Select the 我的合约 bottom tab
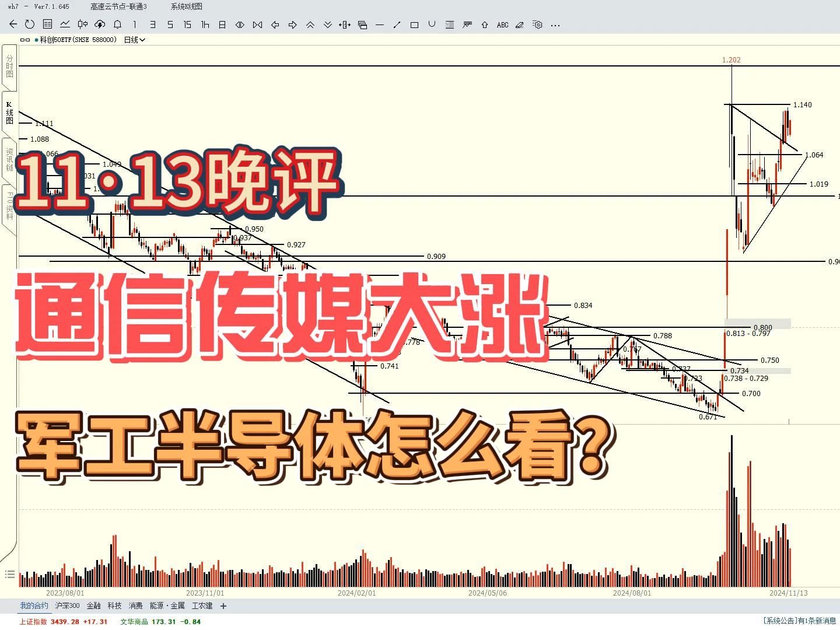840x630 pixels. tap(34, 606)
